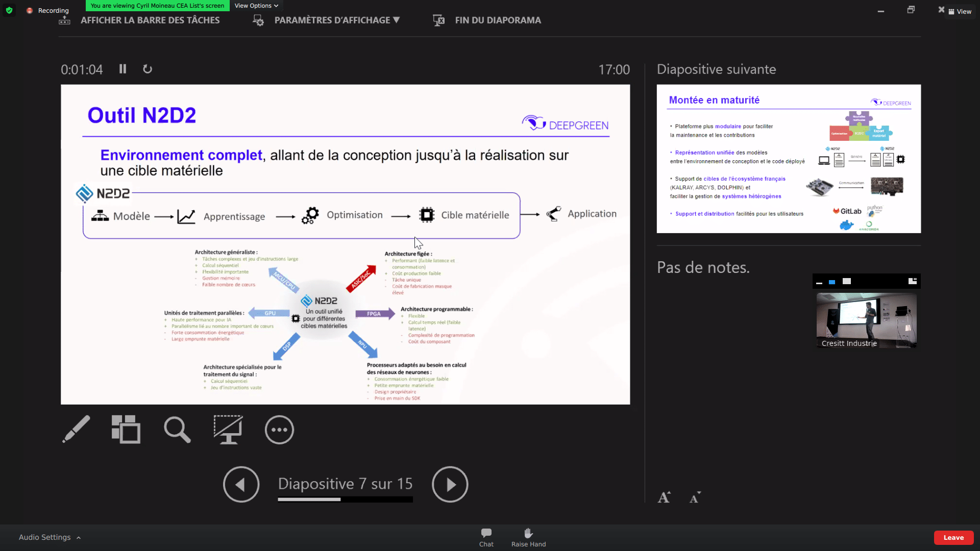Click the end-slideshow icon beside FIN DU DIAPORAMA

point(438,20)
